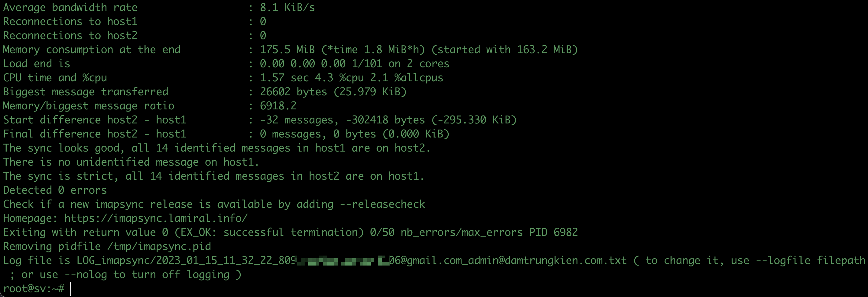Screen dimensions: 868x297
Task: Click the 'Average bandwidth rate' line
Action: [159, 7]
